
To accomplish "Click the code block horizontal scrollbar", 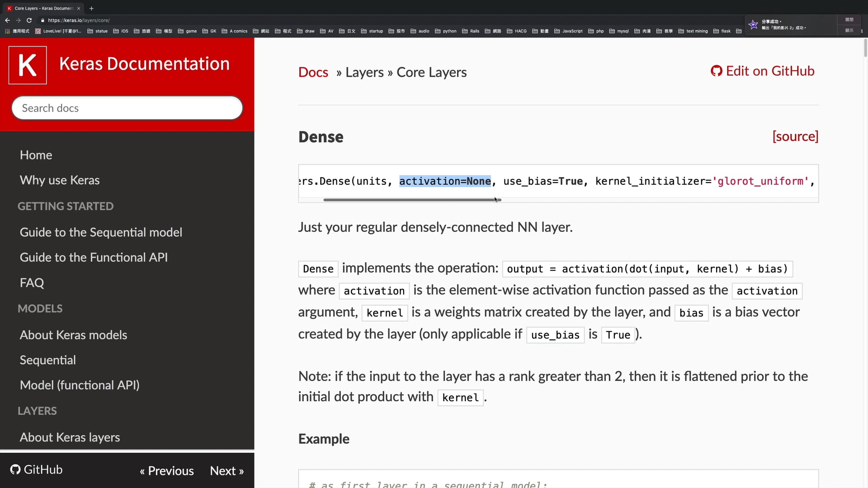I will (x=412, y=200).
